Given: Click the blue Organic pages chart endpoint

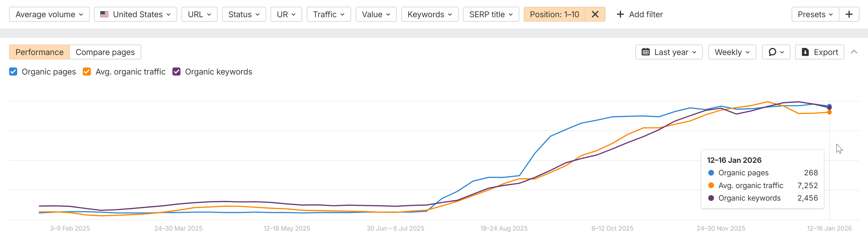Looking at the screenshot, I should [x=829, y=106].
